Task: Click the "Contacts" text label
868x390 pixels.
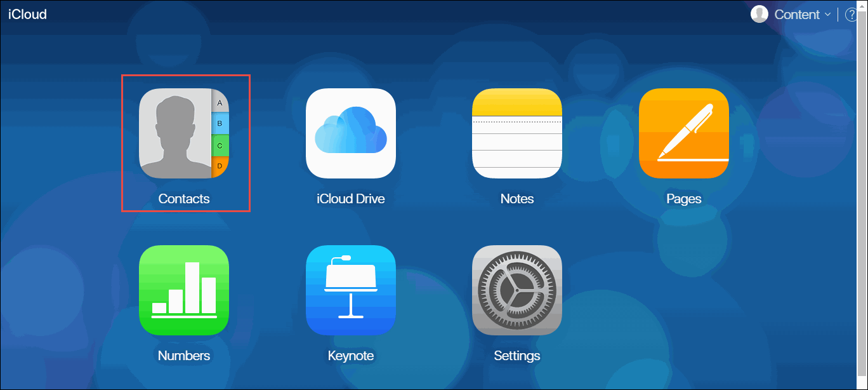Action: tap(184, 199)
